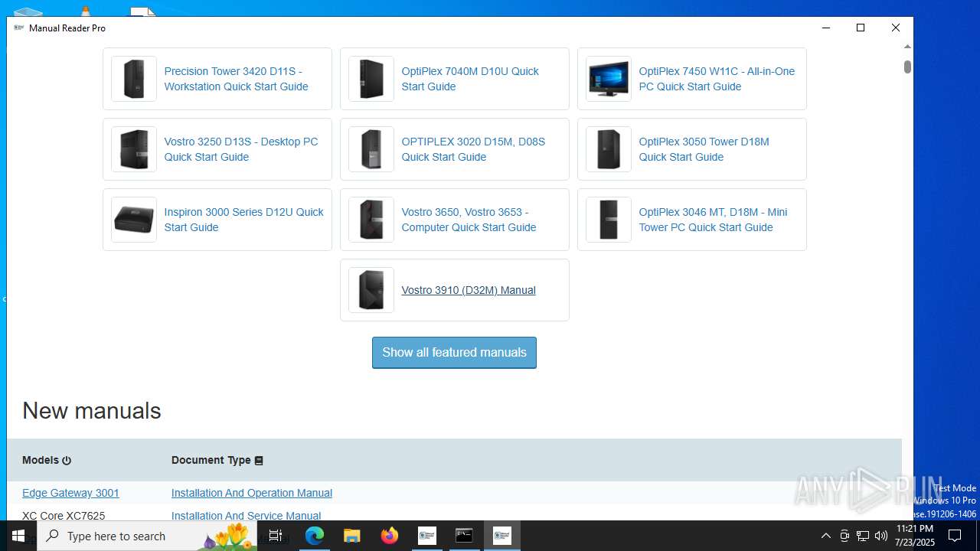
Task: Open Windows notification center
Action: [955, 536]
